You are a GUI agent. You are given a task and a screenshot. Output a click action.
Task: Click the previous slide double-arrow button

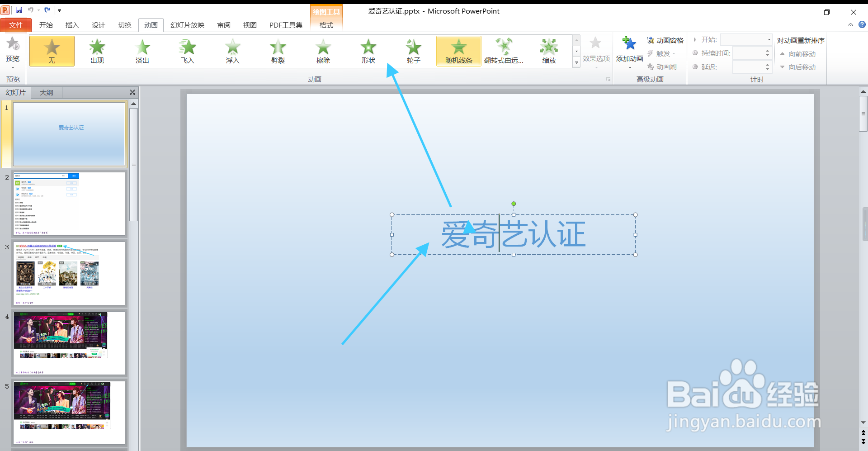[863, 433]
